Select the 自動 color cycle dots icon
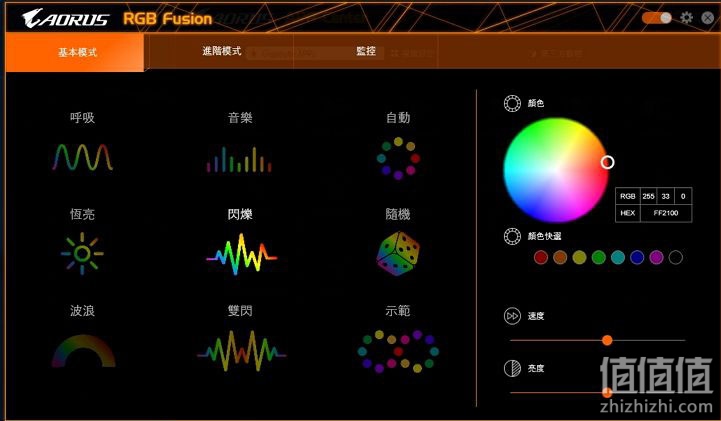Viewport: 721px width, 421px height. [398, 158]
